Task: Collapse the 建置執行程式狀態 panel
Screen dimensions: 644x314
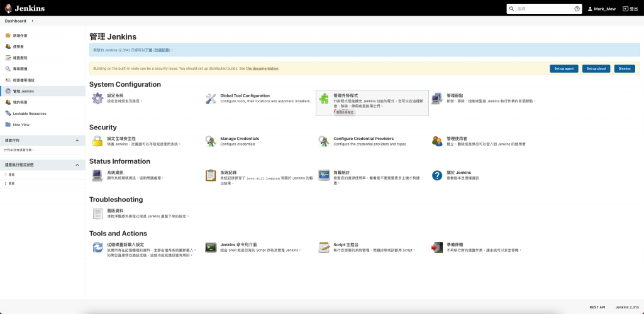Action: 77,165
